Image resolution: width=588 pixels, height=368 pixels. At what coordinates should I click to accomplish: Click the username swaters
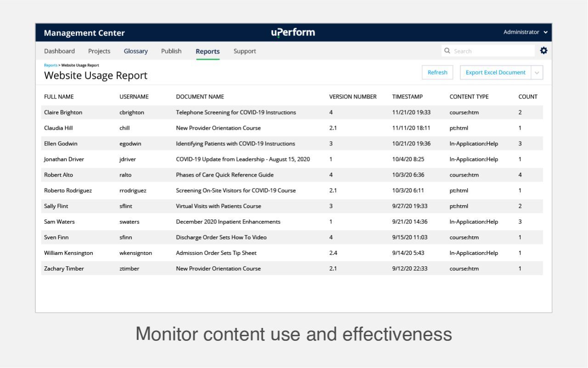[x=130, y=222]
